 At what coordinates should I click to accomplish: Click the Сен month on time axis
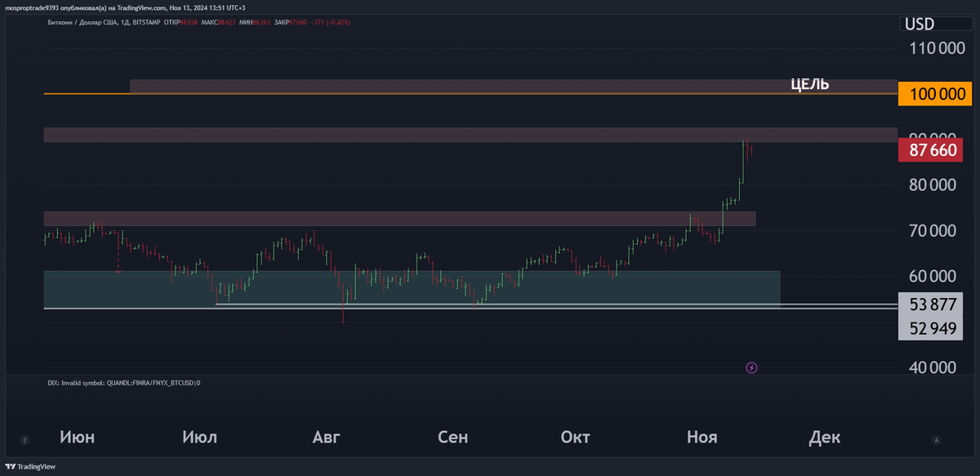(x=452, y=438)
